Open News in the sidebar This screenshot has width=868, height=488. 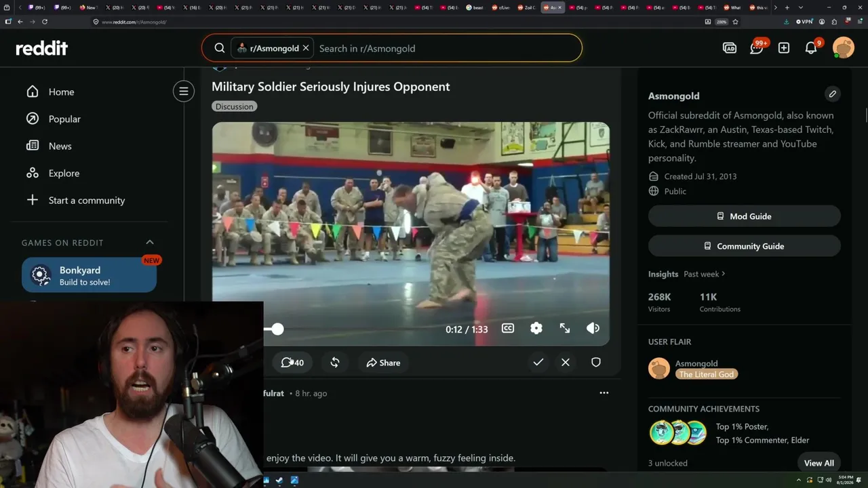pyautogui.click(x=60, y=146)
